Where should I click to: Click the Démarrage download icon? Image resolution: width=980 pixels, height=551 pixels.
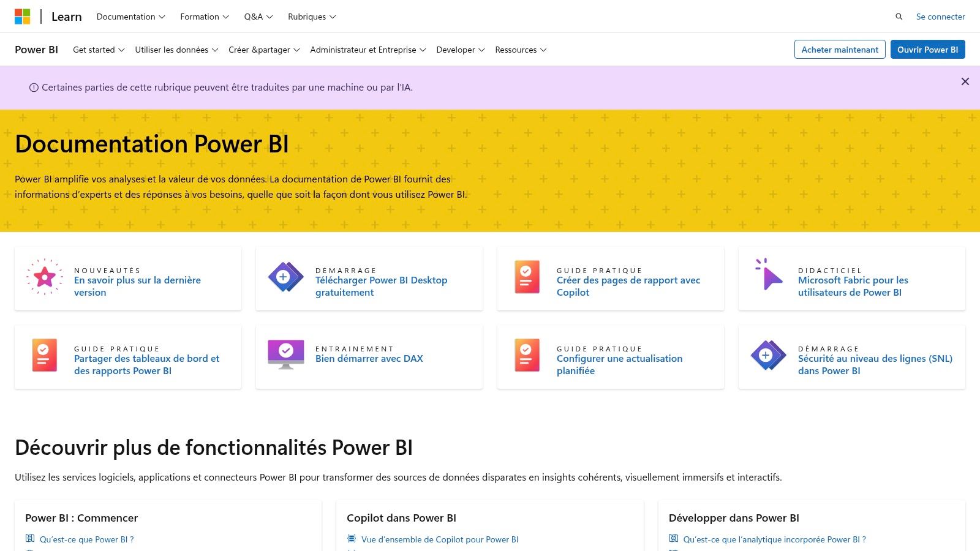285,277
